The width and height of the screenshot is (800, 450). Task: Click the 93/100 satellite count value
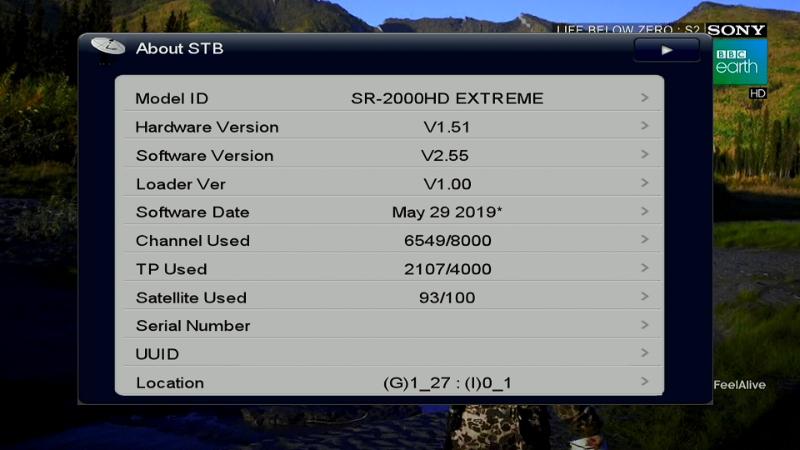(x=447, y=298)
